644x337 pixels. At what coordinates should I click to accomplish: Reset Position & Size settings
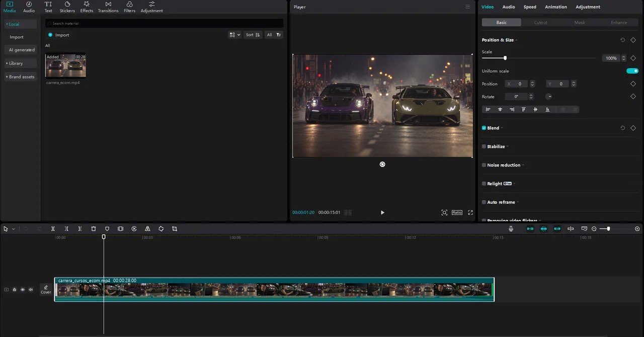coord(622,40)
